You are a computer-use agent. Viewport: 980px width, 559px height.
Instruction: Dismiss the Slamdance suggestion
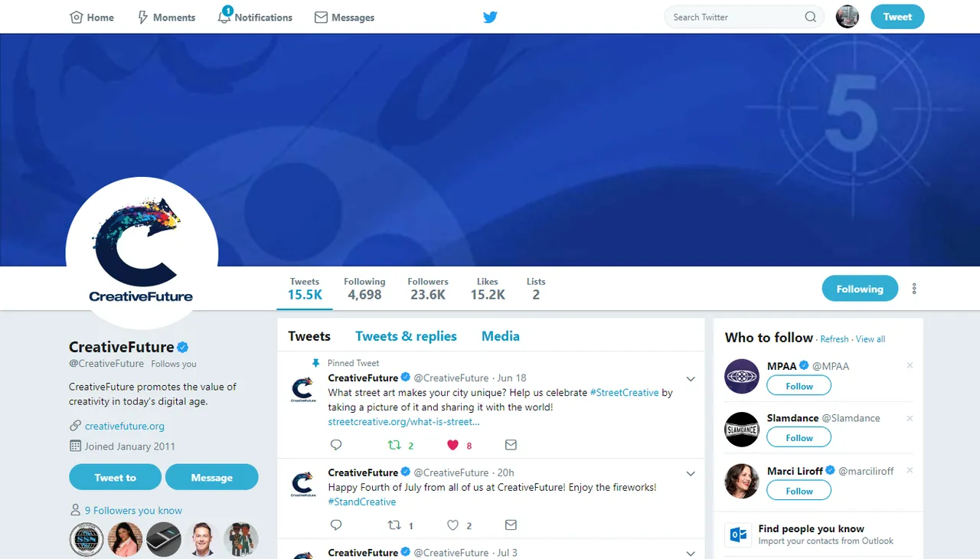tap(910, 418)
